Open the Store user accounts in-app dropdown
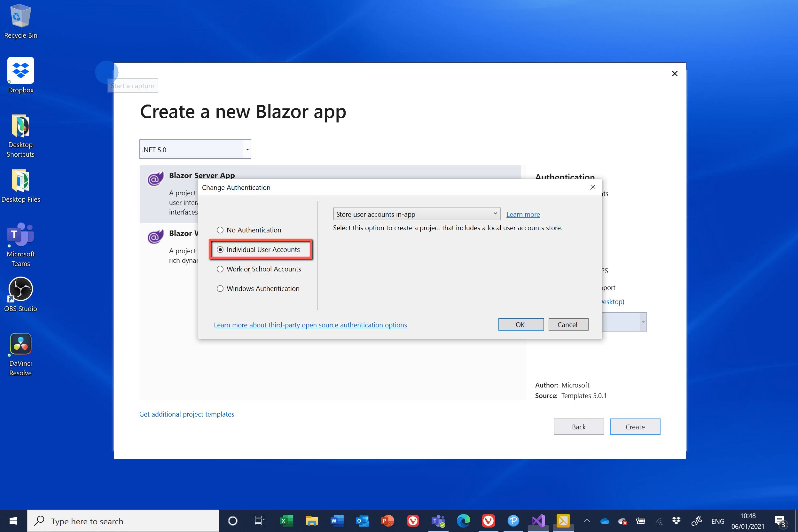The width and height of the screenshot is (798, 532). tap(417, 214)
